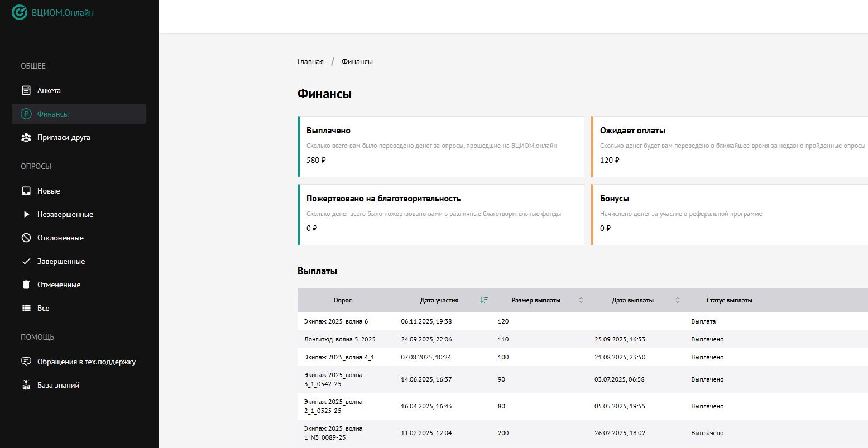The image size is (868, 448).
Task: Click the Дата выплаты column header
Action: coord(632,300)
